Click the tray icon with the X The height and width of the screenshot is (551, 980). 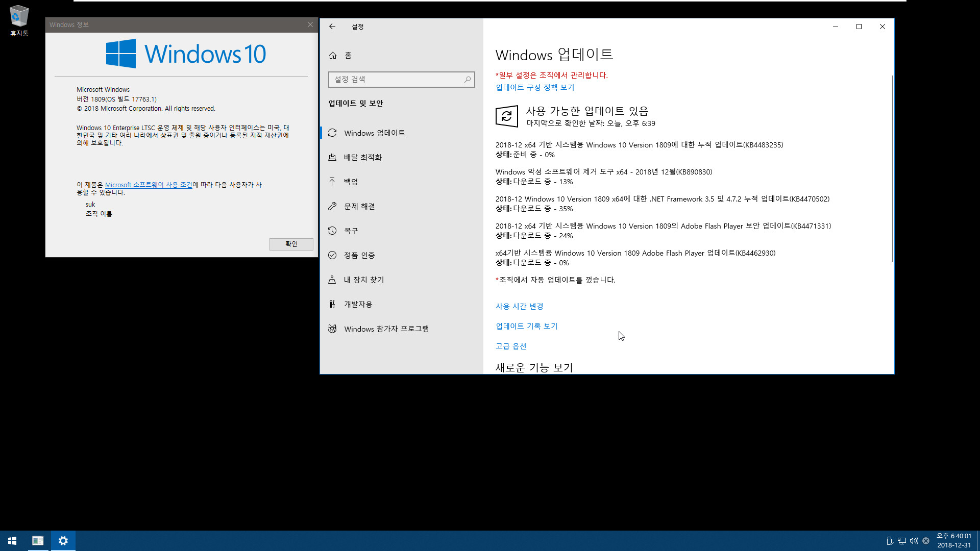click(926, 541)
